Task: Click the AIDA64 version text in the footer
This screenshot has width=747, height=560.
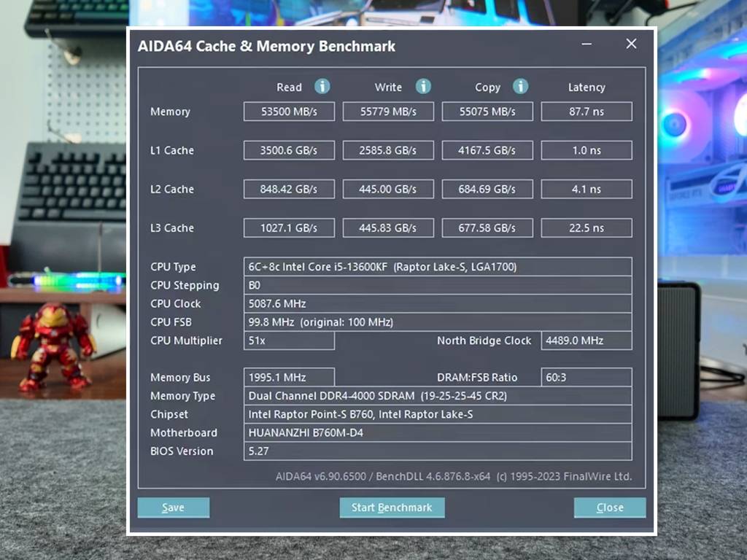Action: [x=454, y=477]
